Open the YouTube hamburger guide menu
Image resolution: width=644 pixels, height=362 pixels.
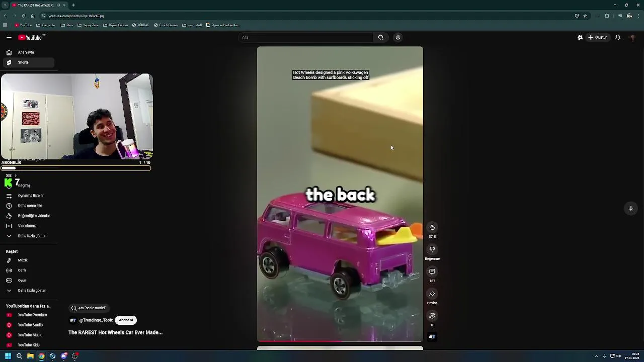(x=9, y=37)
